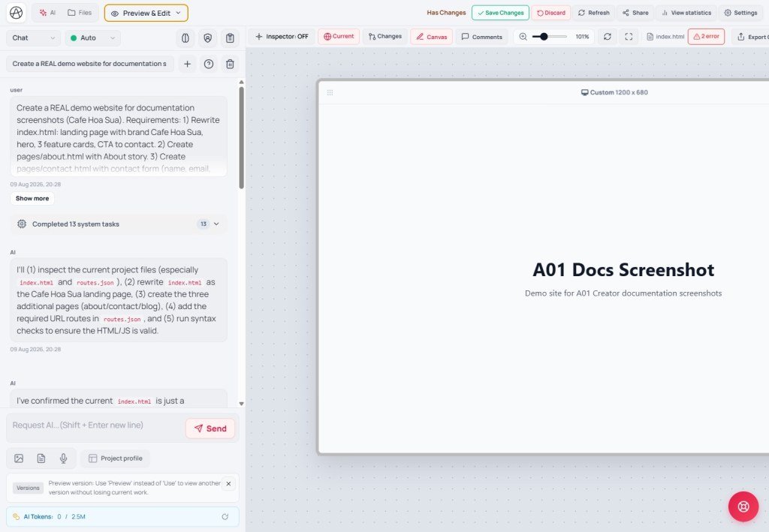The width and height of the screenshot is (769, 532).
Task: Click the chat scrollbar thumb
Action: coord(241,137)
